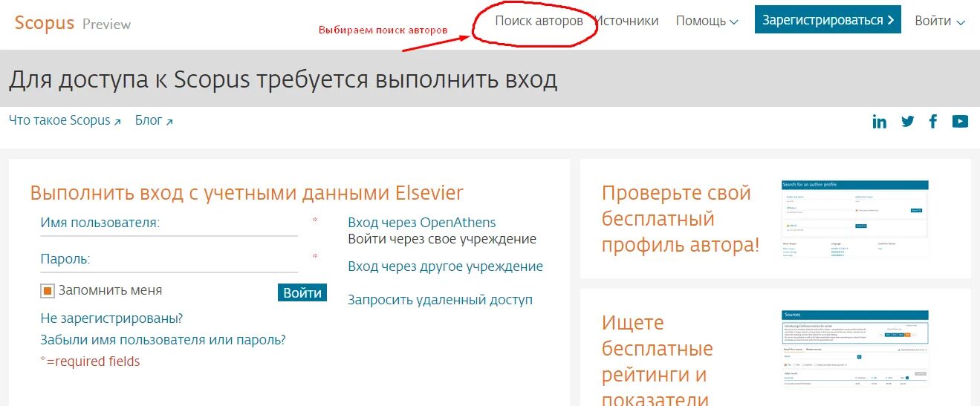Click the 'Войти' form submit button
Image resolution: width=980 pixels, height=406 pixels.
coord(302,292)
